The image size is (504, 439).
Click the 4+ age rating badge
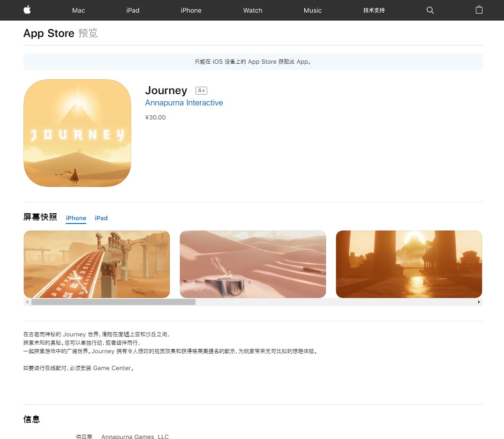pyautogui.click(x=201, y=91)
